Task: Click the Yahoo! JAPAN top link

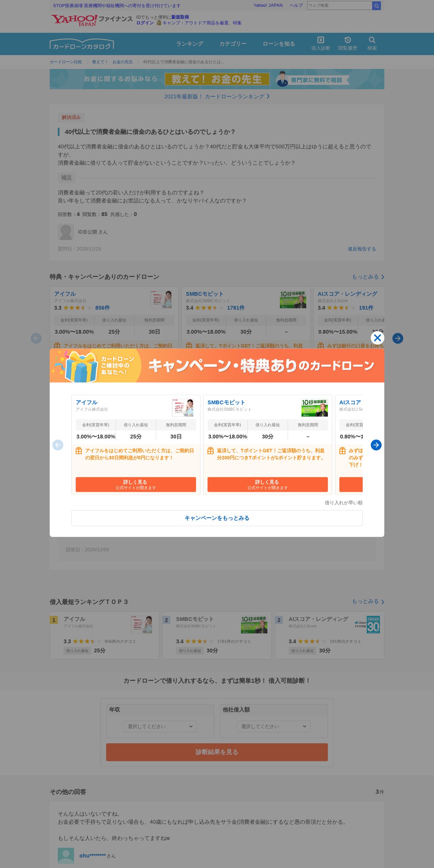Action: (x=268, y=5)
